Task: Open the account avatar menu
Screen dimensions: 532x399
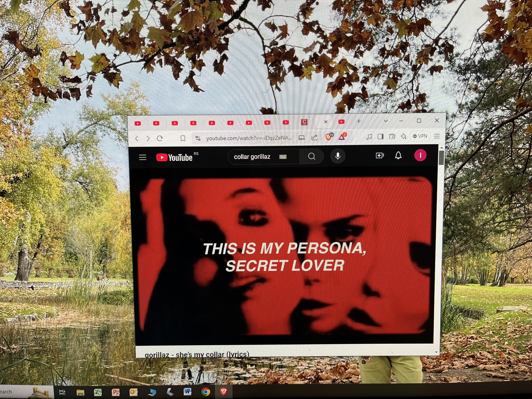Action: [420, 155]
